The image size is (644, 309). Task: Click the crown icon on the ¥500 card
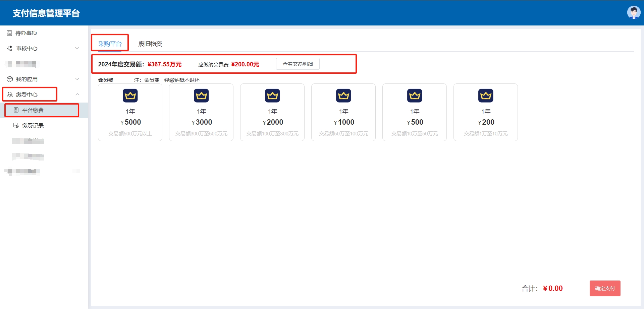(415, 96)
